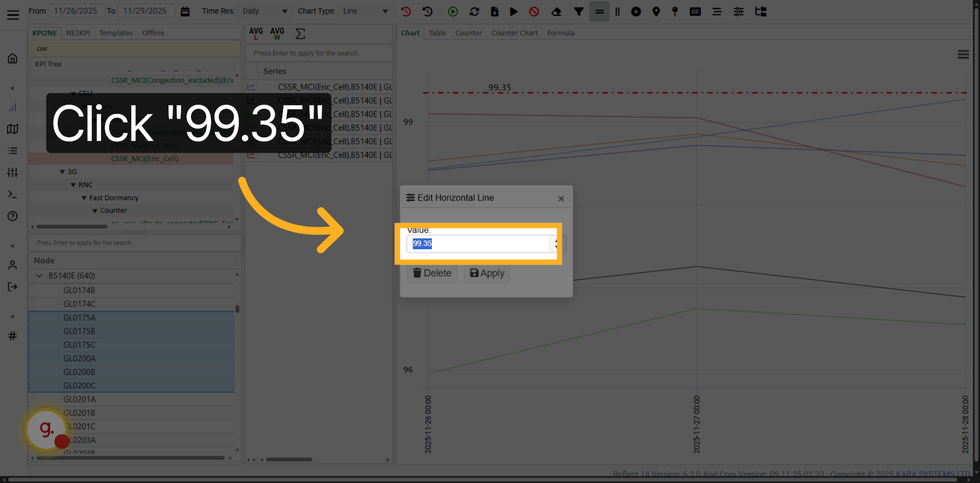Click the round pin icon
The image size is (980, 483).
[x=675, y=11]
